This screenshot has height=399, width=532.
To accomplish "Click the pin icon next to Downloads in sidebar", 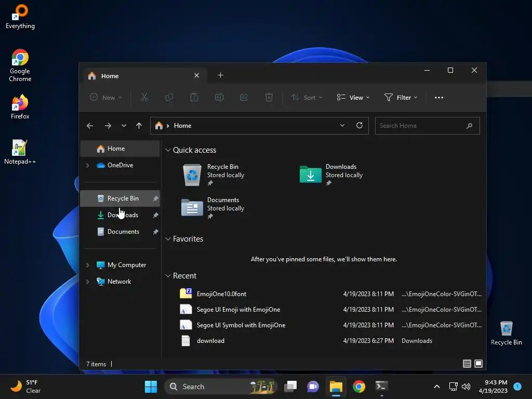I will tap(155, 215).
